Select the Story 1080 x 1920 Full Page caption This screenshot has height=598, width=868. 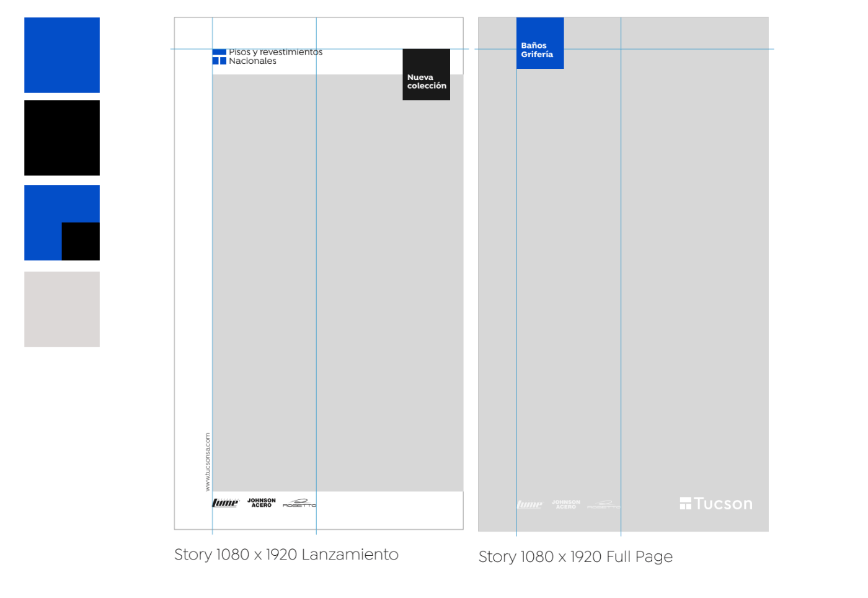[x=575, y=557]
